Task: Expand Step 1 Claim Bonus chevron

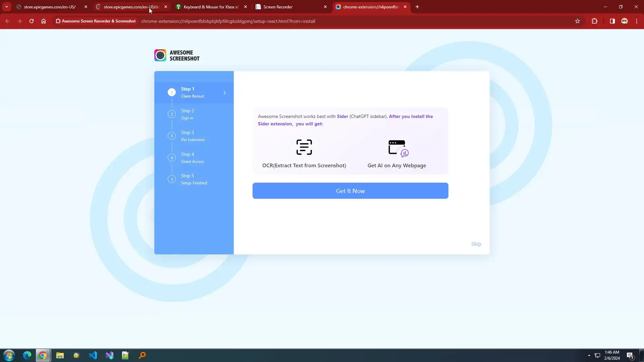Action: (225, 93)
